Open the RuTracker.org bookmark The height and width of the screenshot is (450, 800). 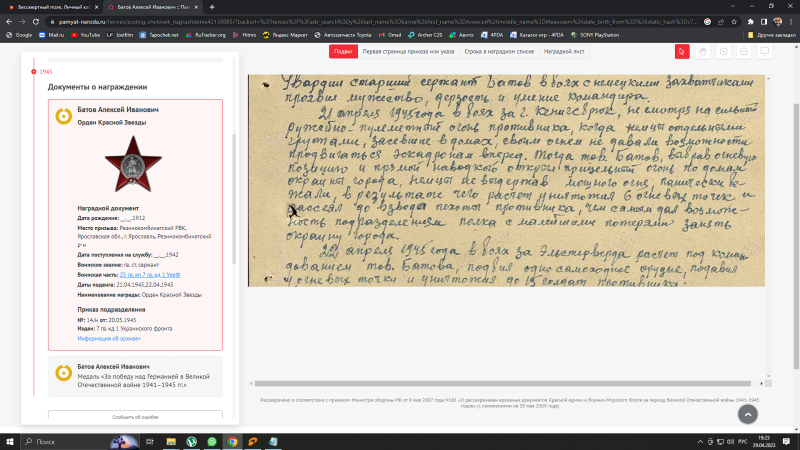point(206,35)
